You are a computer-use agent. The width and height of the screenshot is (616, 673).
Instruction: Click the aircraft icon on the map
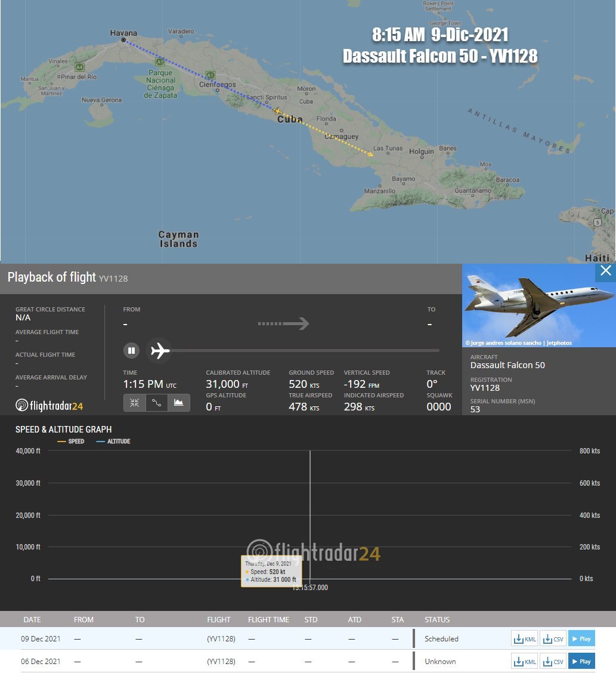277,111
